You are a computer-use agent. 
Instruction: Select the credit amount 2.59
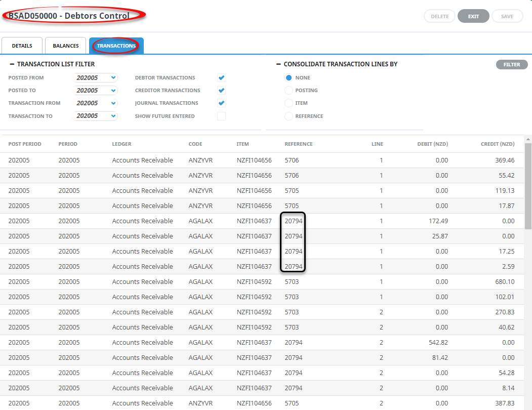pyautogui.click(x=508, y=266)
